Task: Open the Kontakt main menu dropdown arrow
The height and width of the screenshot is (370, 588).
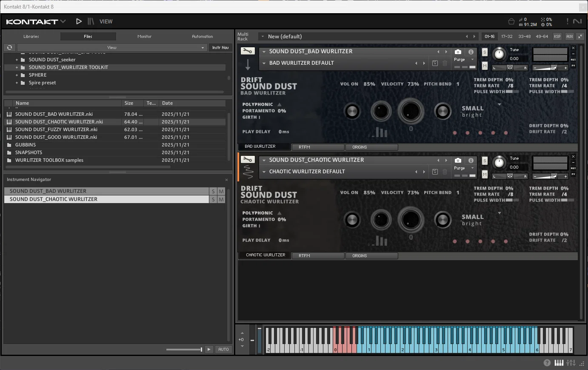Action: 63,21
